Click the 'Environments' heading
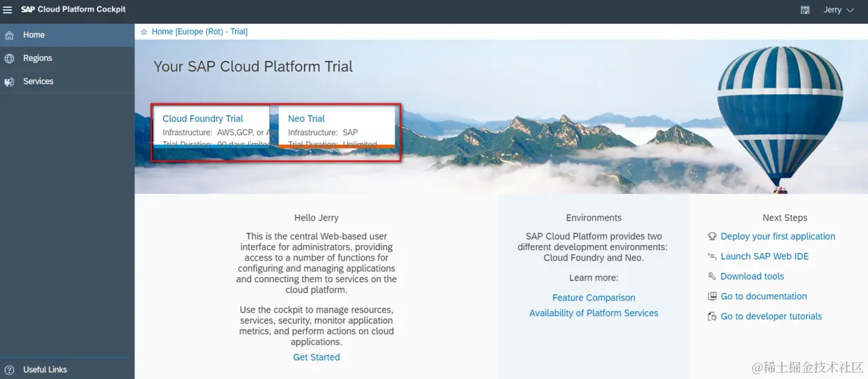This screenshot has width=868, height=379. [x=594, y=218]
